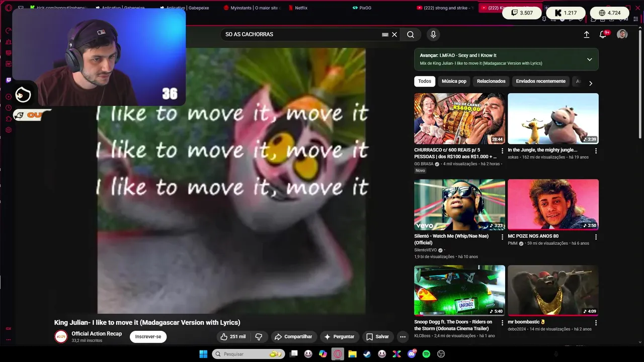Open options for CHURRASCO video card
Image resolution: width=644 pixels, height=362 pixels.
[502, 151]
